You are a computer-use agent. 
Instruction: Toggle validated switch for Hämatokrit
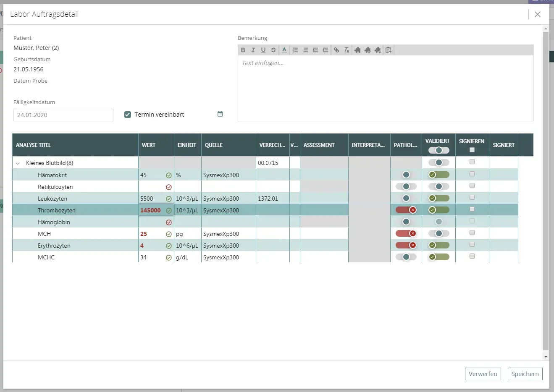point(439,175)
